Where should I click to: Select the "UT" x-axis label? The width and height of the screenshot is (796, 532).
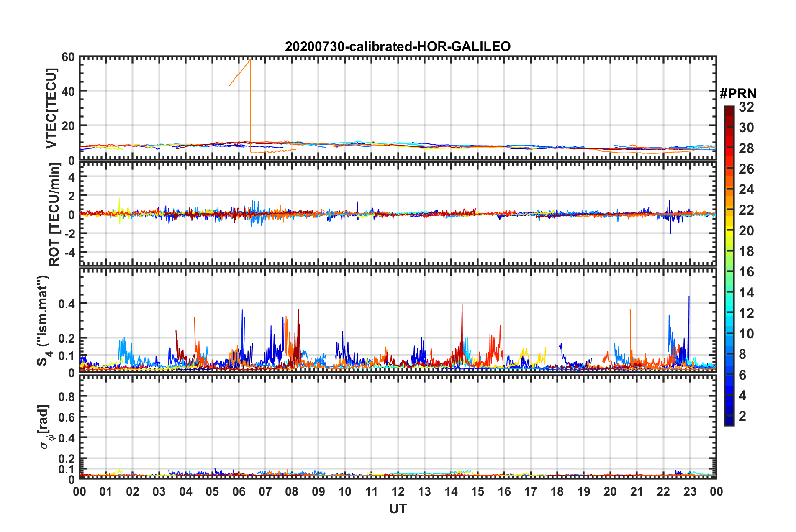398,509
